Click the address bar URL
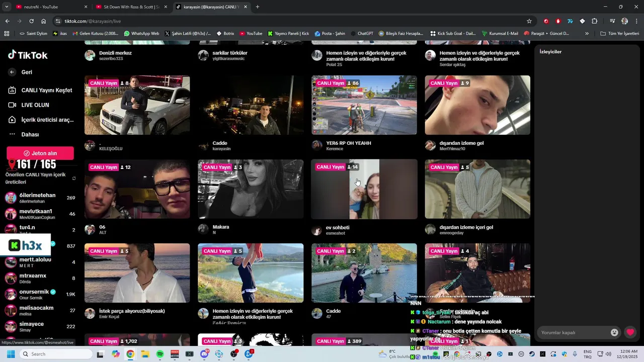 (93, 21)
